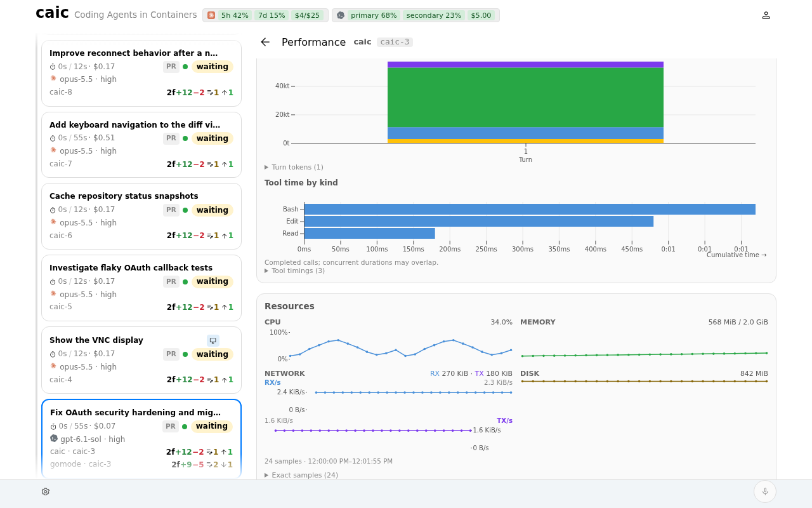Click waiting status on caic-4 card

coord(213,354)
